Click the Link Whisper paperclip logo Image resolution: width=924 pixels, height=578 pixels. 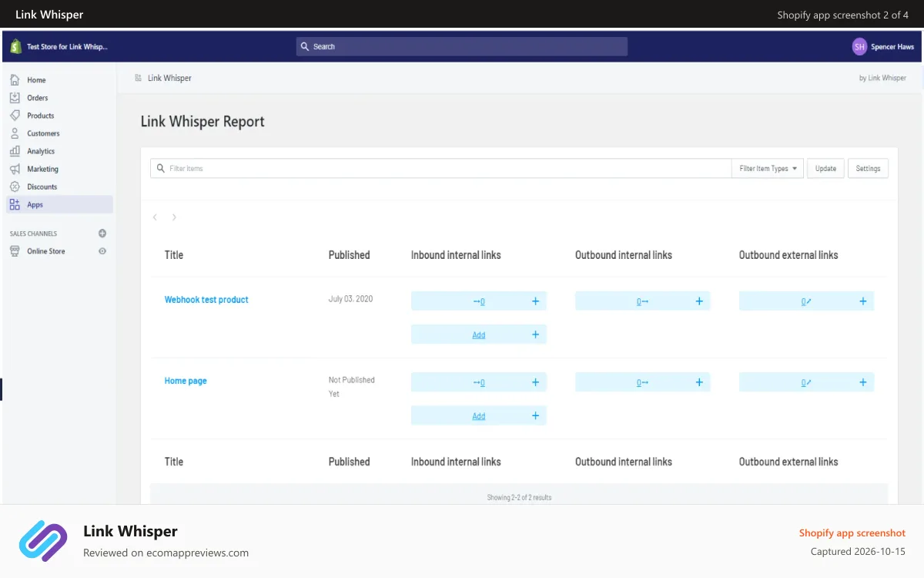(44, 541)
